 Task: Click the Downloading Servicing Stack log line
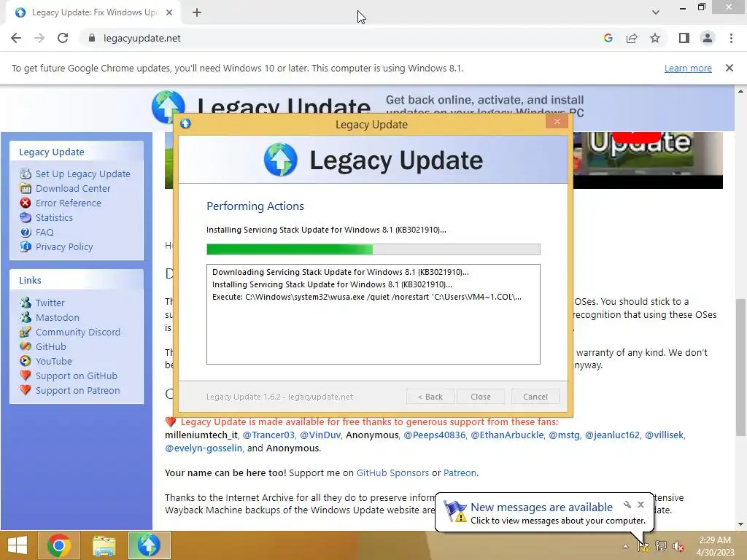click(340, 272)
